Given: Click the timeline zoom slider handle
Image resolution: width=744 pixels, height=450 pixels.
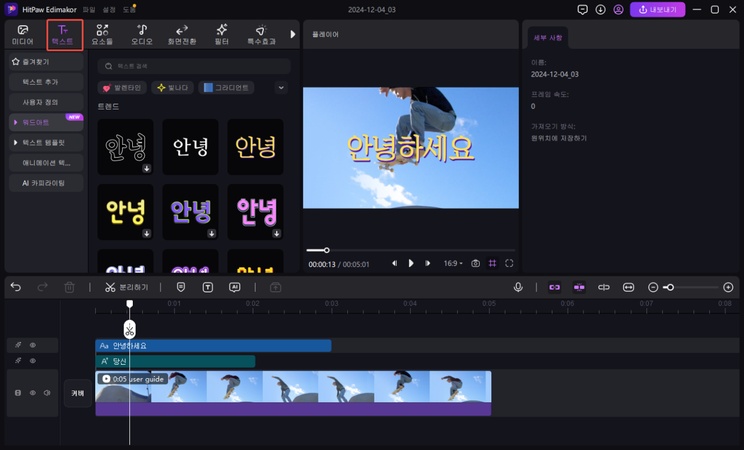Looking at the screenshot, I should 670,287.
